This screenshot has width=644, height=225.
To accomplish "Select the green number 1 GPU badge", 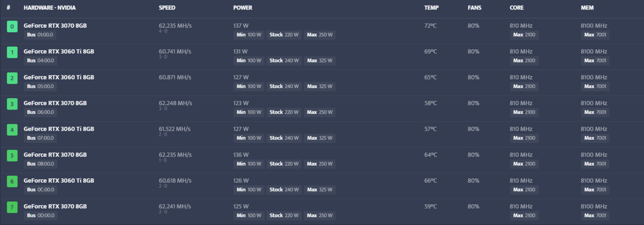I will [x=12, y=52].
